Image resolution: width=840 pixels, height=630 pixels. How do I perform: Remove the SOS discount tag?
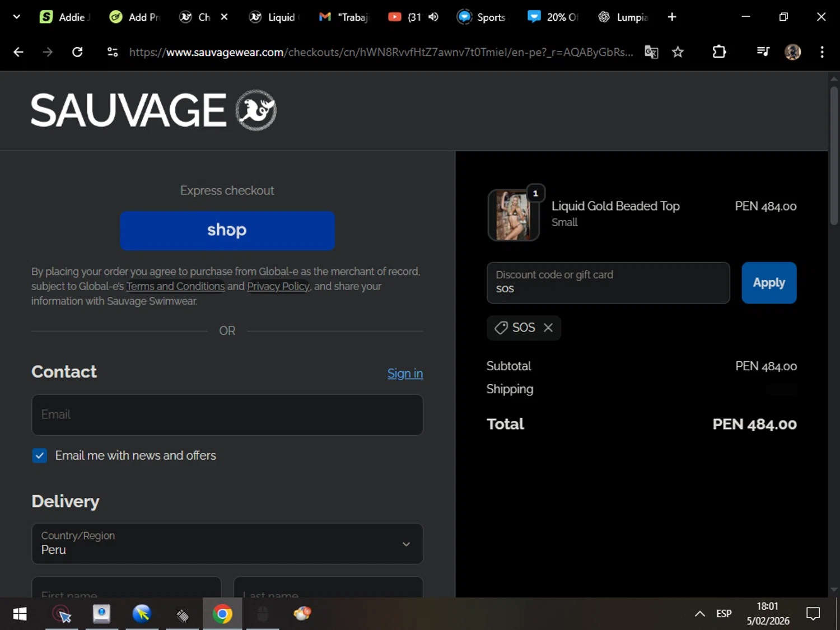(548, 328)
